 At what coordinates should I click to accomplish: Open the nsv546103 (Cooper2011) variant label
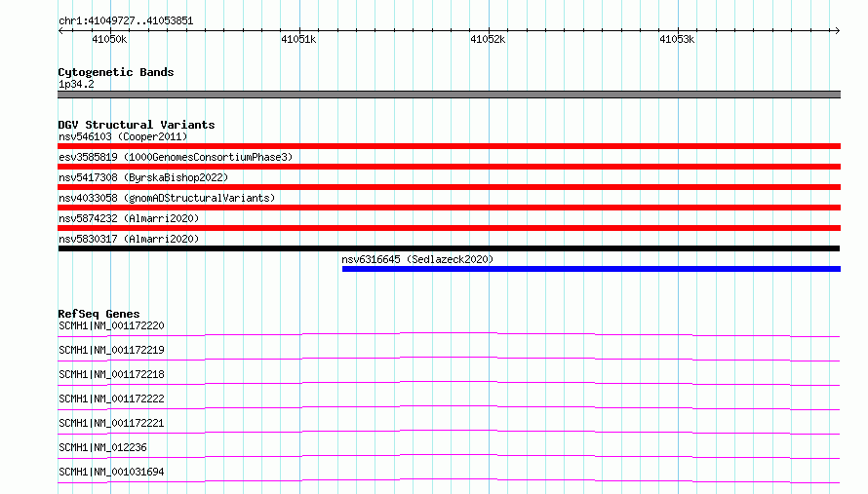pyautogui.click(x=123, y=136)
